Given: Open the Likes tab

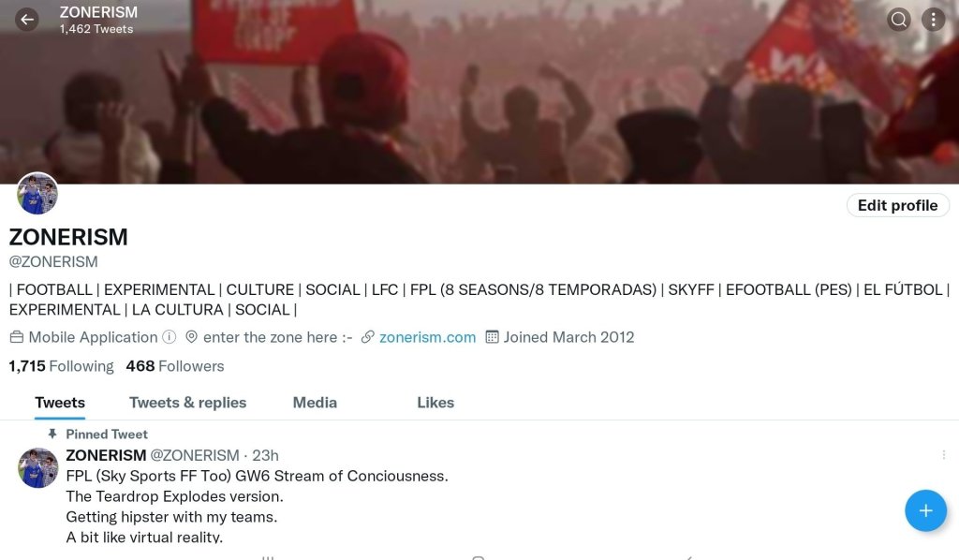Looking at the screenshot, I should pyautogui.click(x=435, y=403).
